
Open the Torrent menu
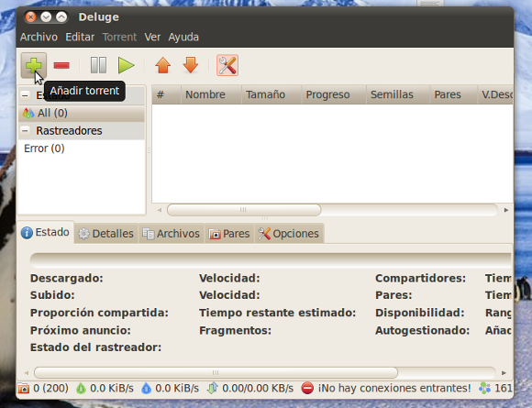click(x=119, y=37)
